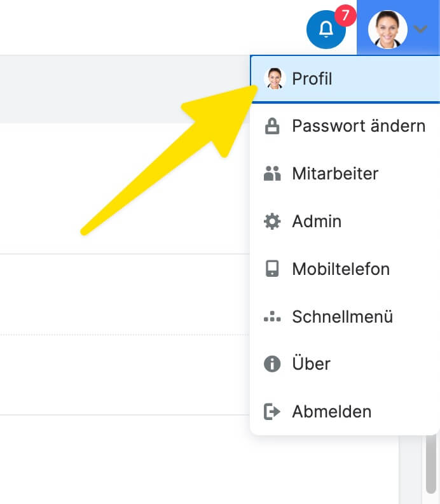Click the mobile phone icon
Image resolution: width=440 pixels, height=504 pixels.
pos(272,269)
